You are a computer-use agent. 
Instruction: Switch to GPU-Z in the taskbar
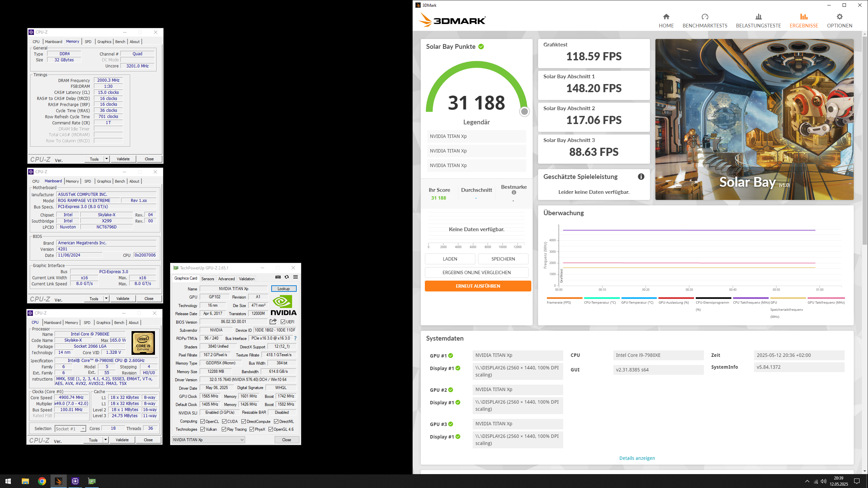(x=92, y=481)
